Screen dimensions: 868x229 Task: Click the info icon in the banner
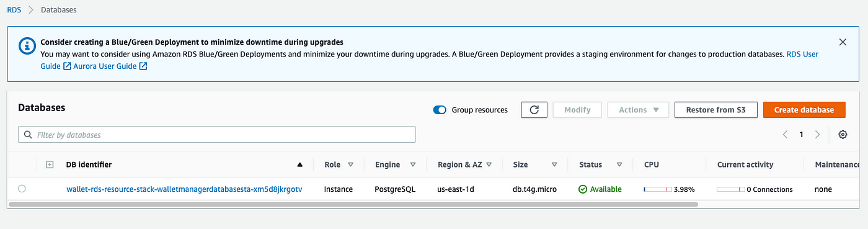tap(27, 45)
